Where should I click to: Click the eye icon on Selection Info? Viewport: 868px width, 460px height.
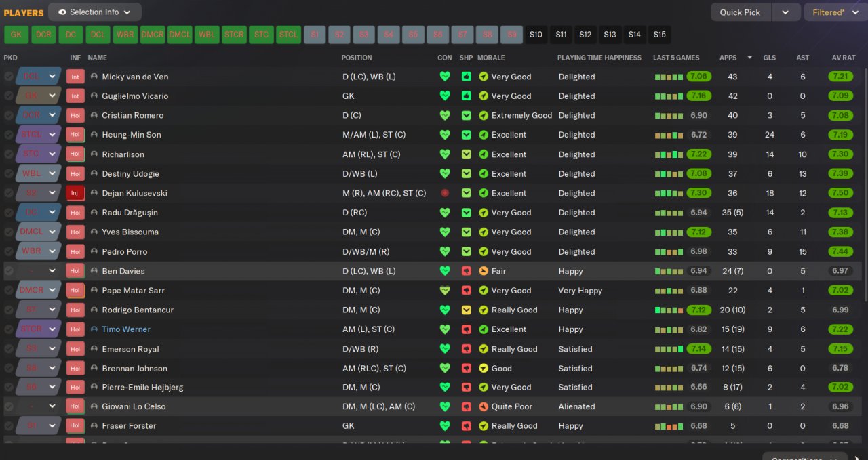[x=62, y=12]
